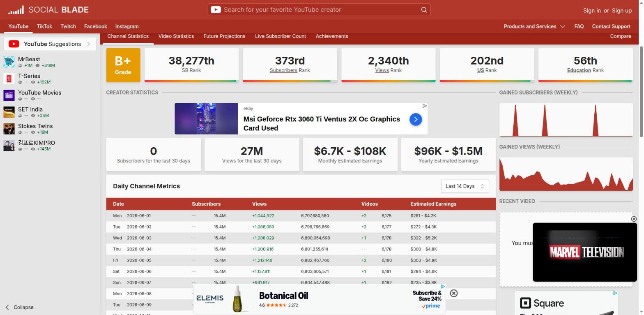The width and height of the screenshot is (644, 315).
Task: Open the Last 14 Days dropdown
Action: point(465,186)
